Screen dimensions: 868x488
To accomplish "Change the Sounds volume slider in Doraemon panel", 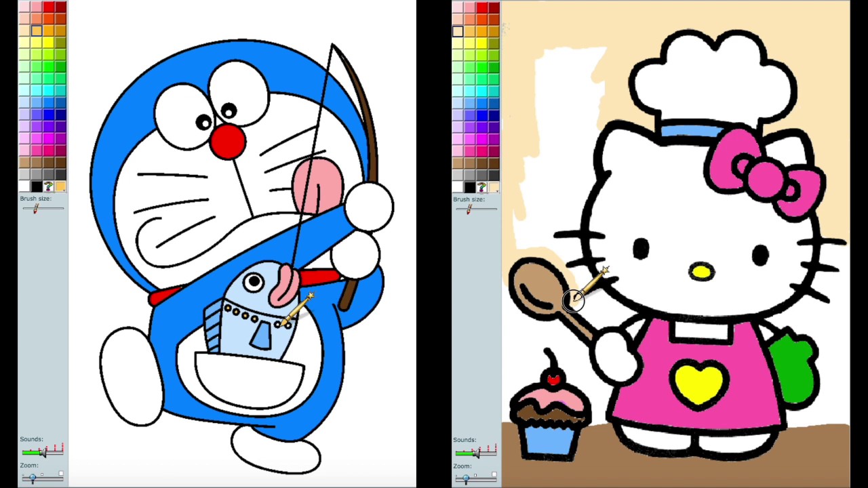I will (43, 450).
